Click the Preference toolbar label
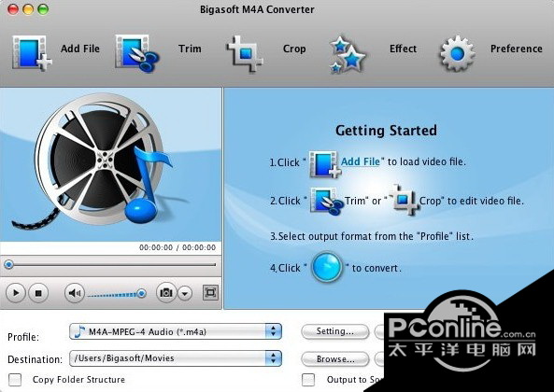Screen dimensions: 554x392 517,49
